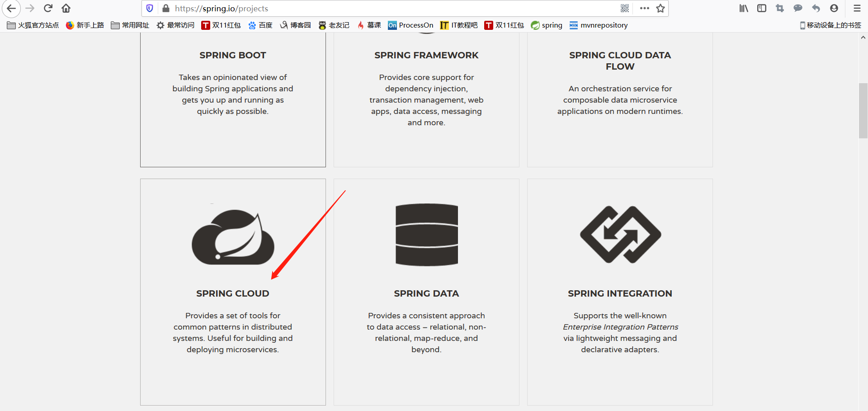The image size is (868, 411).
Task: Open the SPRING INTEGRATION project heading
Action: point(620,293)
